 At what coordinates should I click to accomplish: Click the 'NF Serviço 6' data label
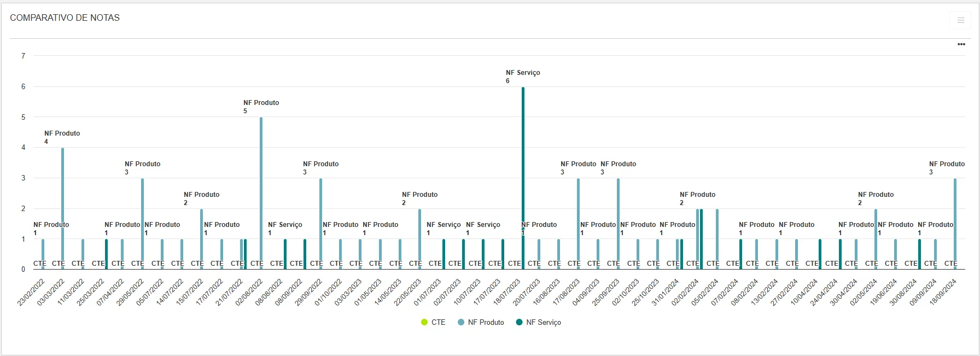522,76
